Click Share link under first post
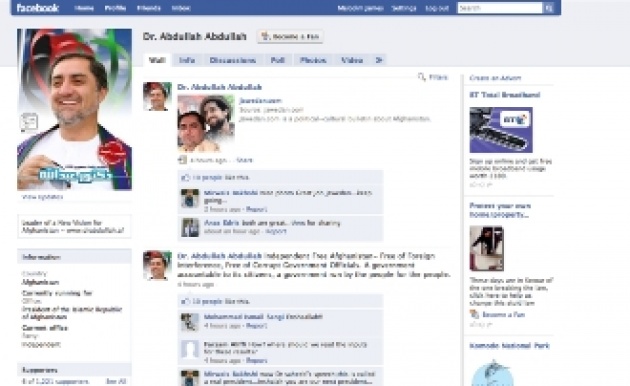This screenshot has height=386, width=630. 244,160
